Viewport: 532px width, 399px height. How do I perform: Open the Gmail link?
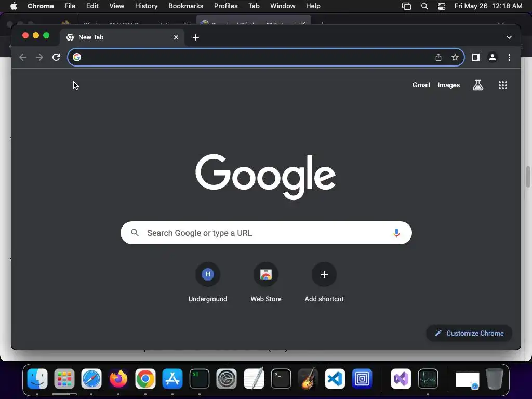[421, 85]
